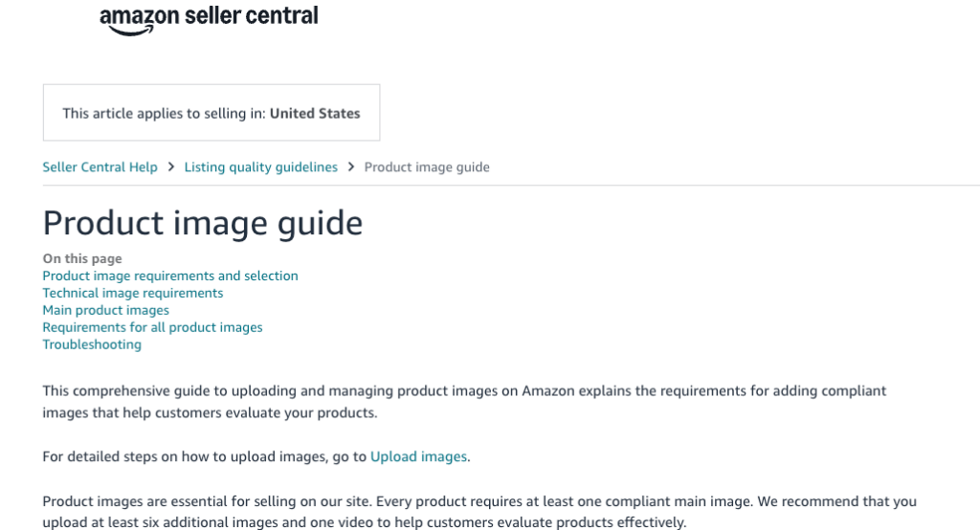Click the bold United States marketplace text
980x530 pixels.
tap(315, 113)
